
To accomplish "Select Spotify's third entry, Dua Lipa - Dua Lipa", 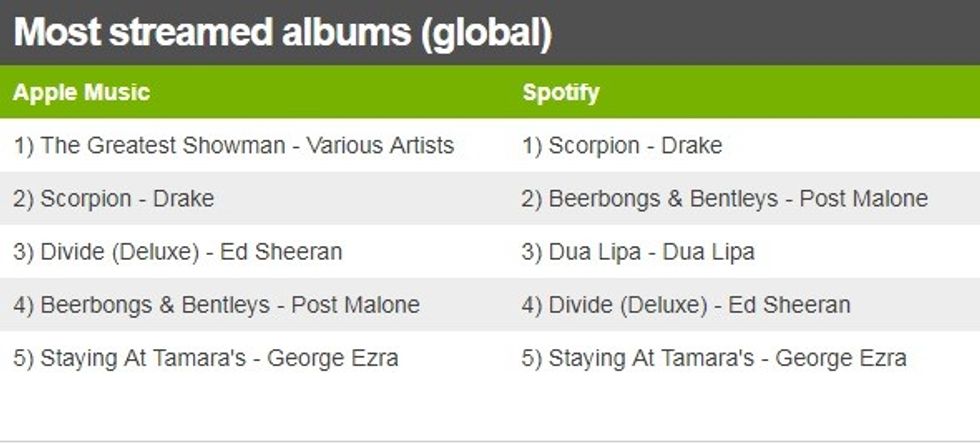I will click(x=638, y=252).
